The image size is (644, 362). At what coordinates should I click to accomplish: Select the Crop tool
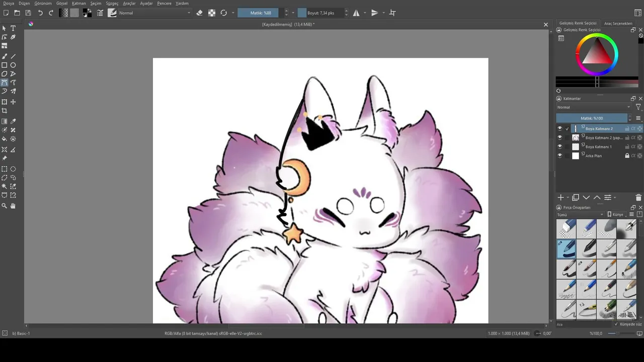[5, 111]
